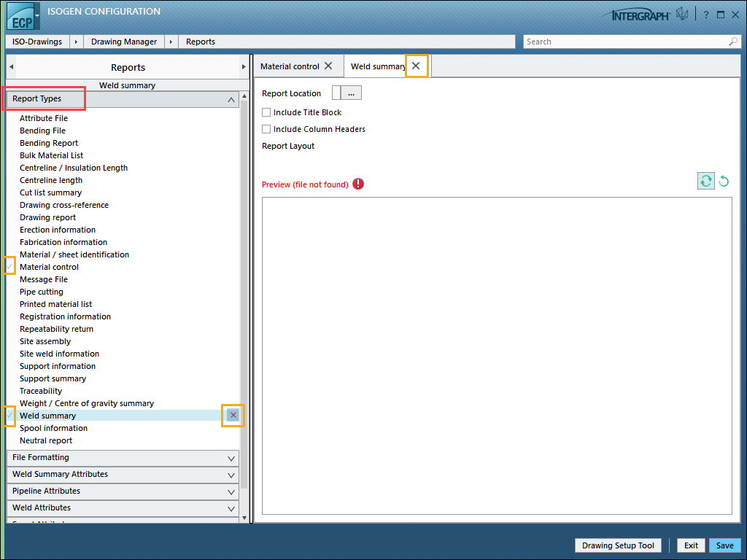
Task: Expand the Weld Summary Attributes section
Action: click(231, 475)
